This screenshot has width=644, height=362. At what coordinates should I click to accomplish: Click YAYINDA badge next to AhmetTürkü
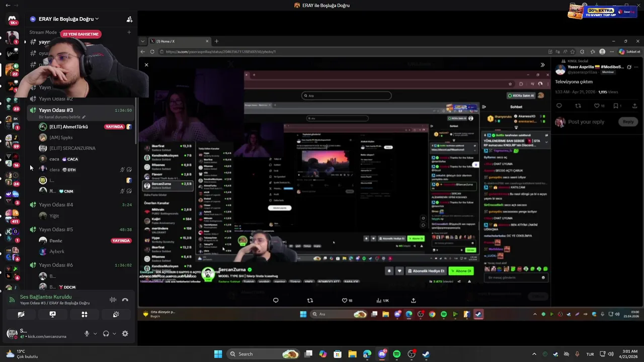(114, 127)
